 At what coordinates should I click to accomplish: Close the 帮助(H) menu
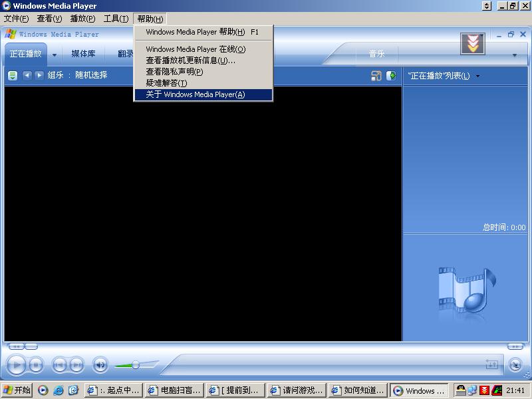point(150,19)
